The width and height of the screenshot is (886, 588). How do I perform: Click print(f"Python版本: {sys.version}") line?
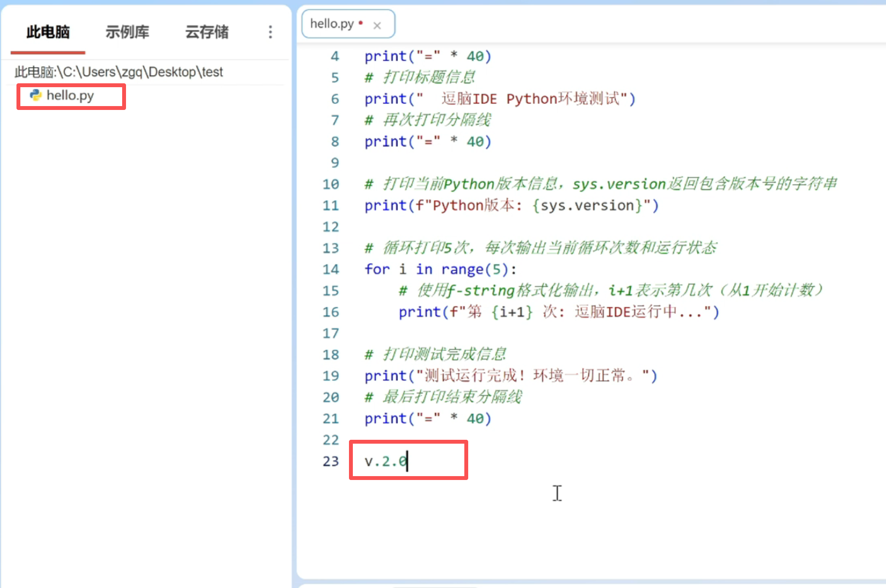pos(511,205)
